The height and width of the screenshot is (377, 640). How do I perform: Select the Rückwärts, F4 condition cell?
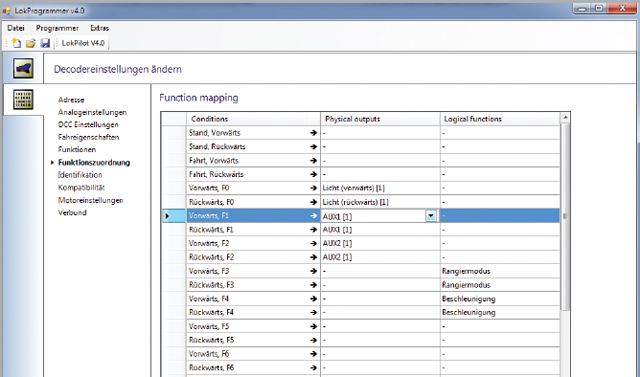point(253,313)
